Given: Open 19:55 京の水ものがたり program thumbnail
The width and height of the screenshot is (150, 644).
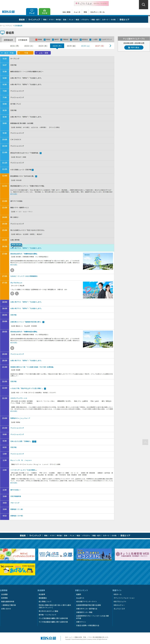Looking at the screenshot, I should click(x=98, y=339).
